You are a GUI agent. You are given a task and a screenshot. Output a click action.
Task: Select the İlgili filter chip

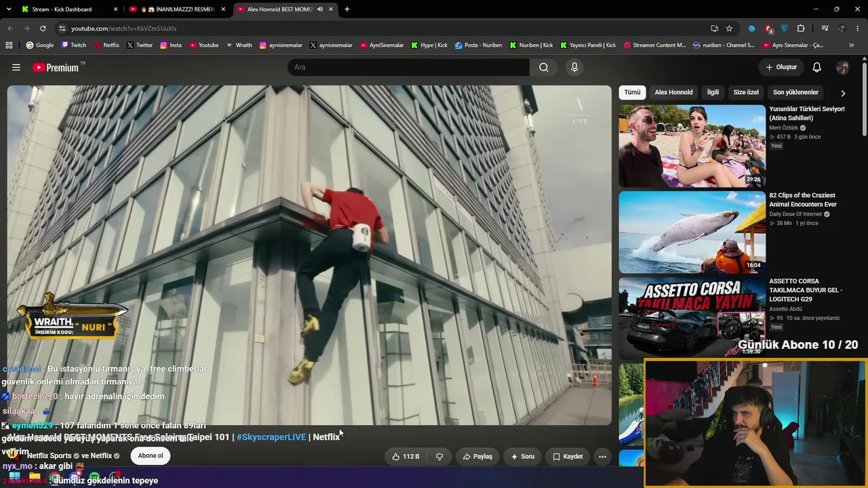click(713, 92)
